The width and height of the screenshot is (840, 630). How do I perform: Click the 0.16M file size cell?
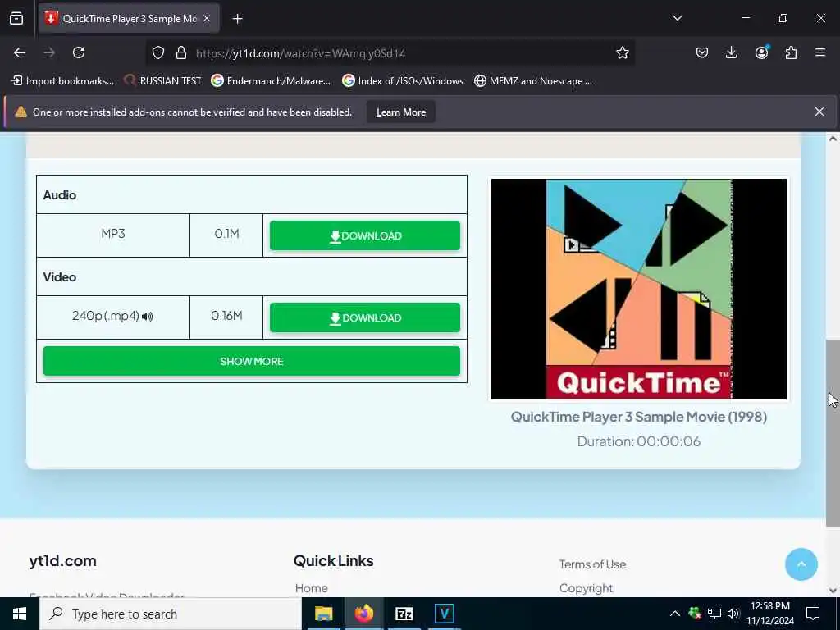click(226, 316)
